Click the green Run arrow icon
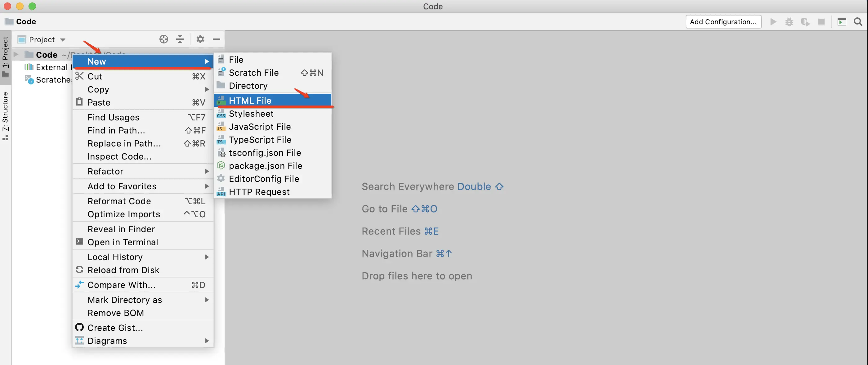Image resolution: width=868 pixels, height=365 pixels. point(773,22)
